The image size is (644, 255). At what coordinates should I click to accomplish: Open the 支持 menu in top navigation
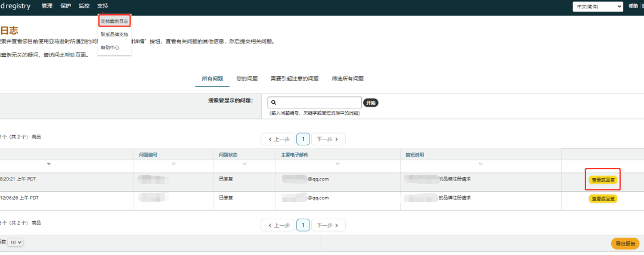pos(103,6)
